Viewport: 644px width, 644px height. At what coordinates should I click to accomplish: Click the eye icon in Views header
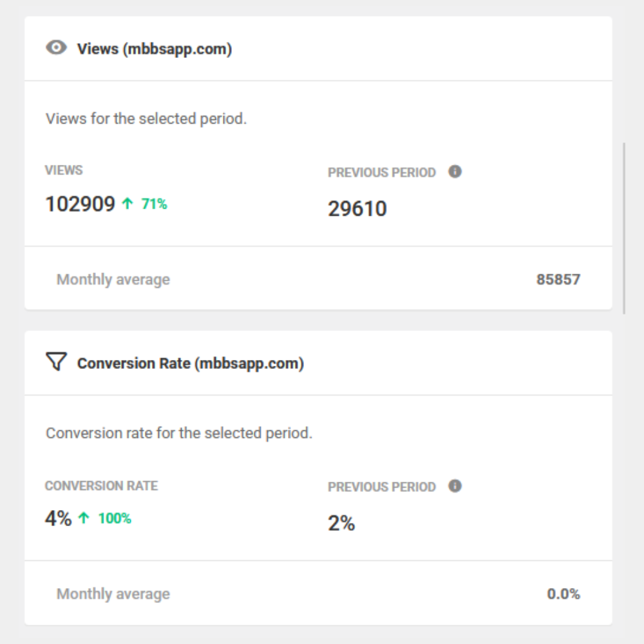57,48
